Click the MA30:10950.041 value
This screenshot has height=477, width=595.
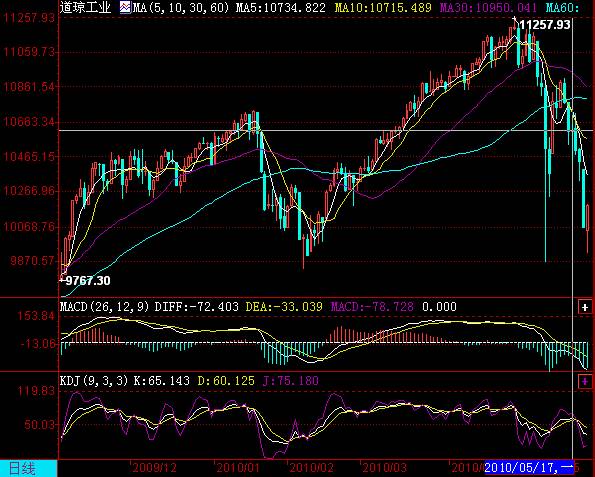click(488, 8)
